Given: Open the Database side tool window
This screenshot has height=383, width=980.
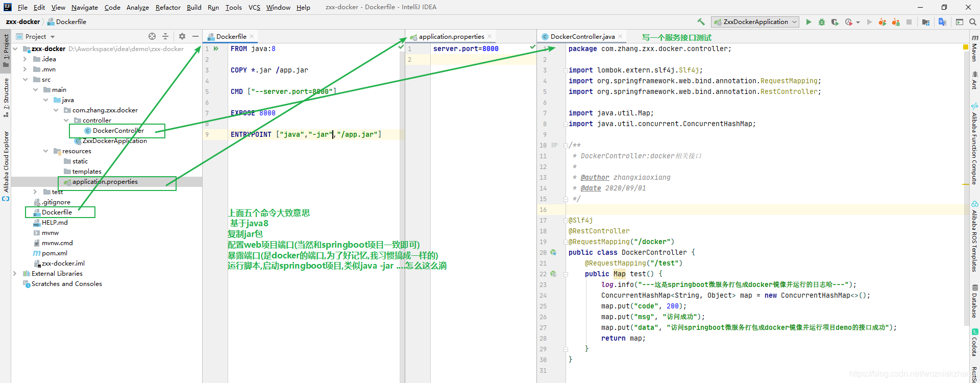Looking at the screenshot, I should [974, 301].
